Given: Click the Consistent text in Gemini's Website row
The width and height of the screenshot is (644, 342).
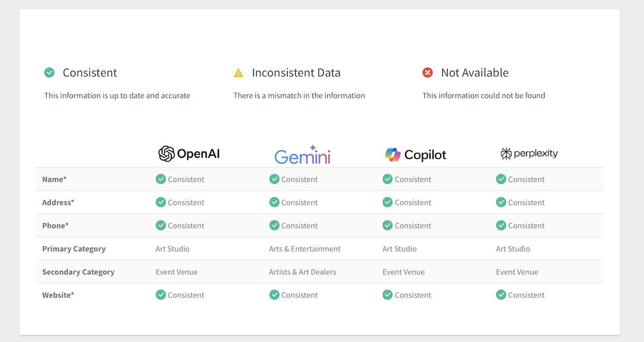Looking at the screenshot, I should point(299,295).
